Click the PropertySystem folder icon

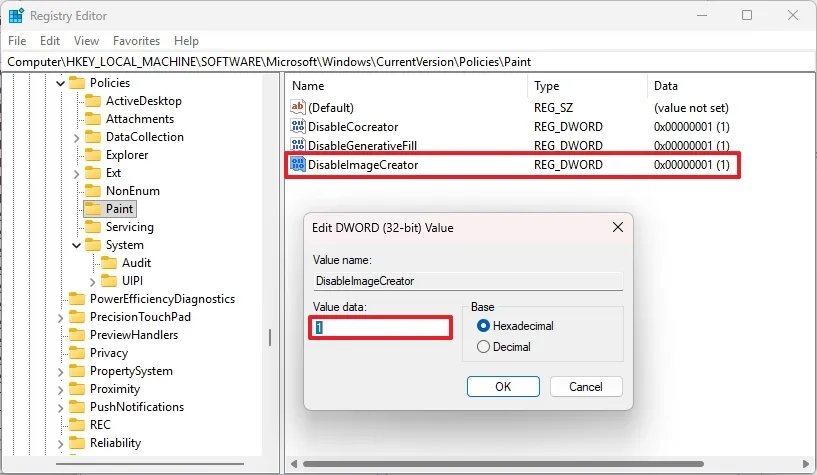pos(77,371)
